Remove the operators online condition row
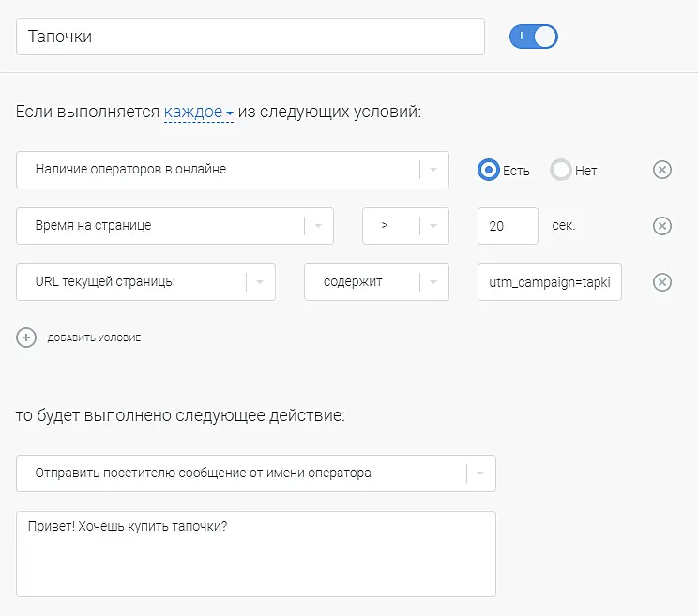Screen dimensions: 698x616 (661, 170)
